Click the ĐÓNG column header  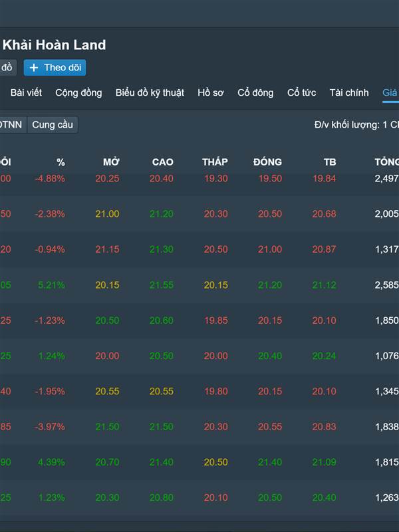[267, 162]
